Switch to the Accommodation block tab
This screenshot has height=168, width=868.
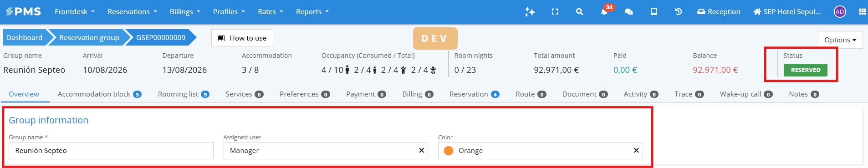point(99,94)
